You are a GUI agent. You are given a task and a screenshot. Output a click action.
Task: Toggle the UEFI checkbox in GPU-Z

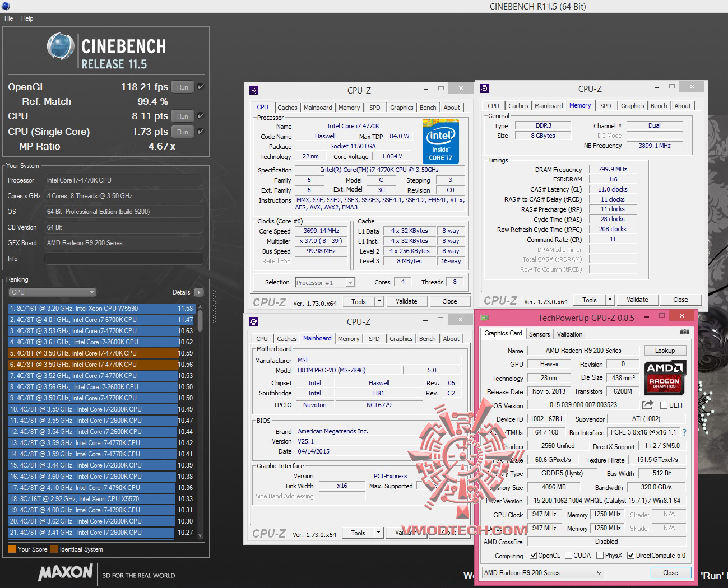pos(664,405)
